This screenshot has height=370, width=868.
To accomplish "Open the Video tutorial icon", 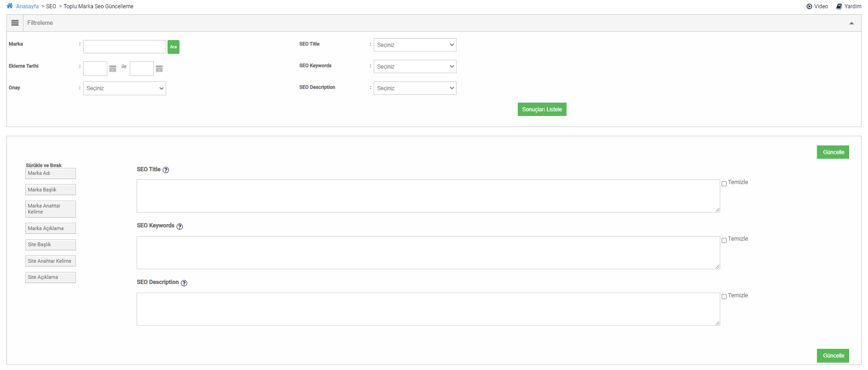I will pyautogui.click(x=809, y=6).
